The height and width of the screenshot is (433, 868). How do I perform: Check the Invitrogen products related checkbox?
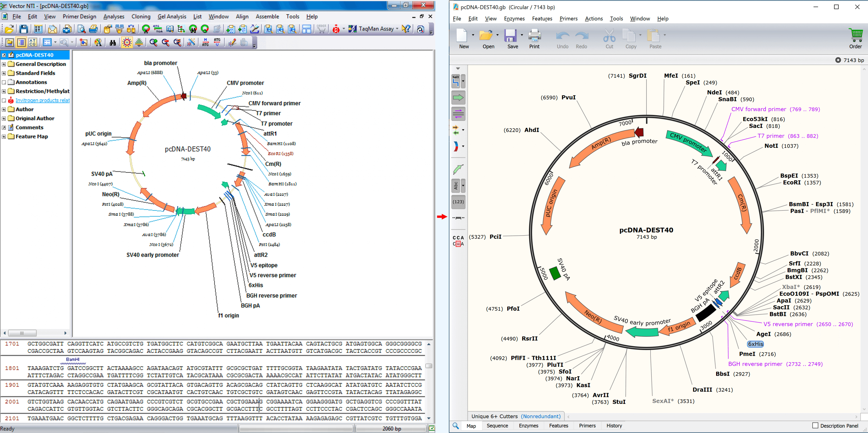pyautogui.click(x=4, y=100)
